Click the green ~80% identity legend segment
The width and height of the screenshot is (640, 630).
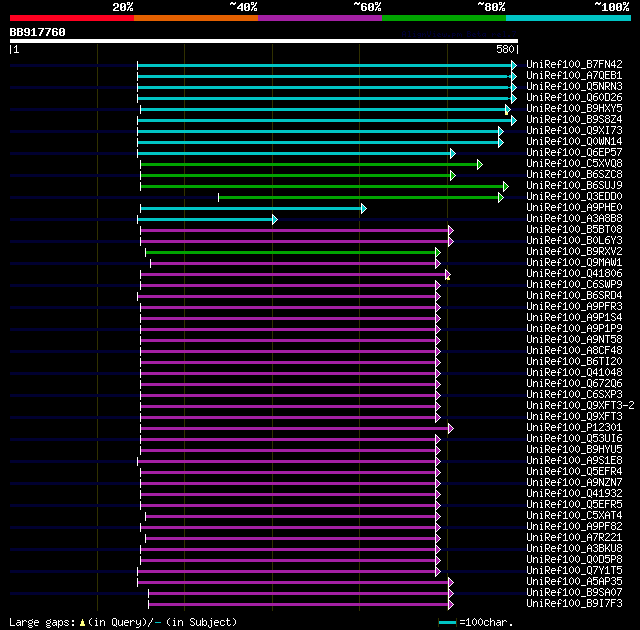[x=444, y=18]
